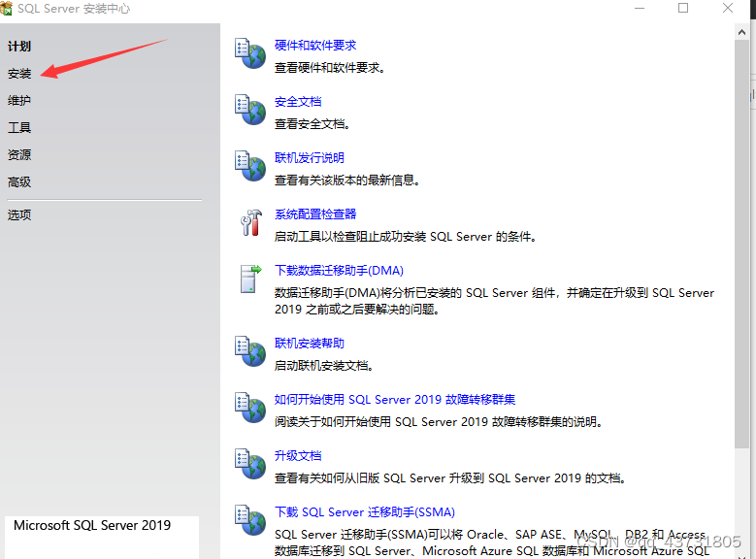
Task: Click the scrollbar up arrow
Action: point(741,32)
